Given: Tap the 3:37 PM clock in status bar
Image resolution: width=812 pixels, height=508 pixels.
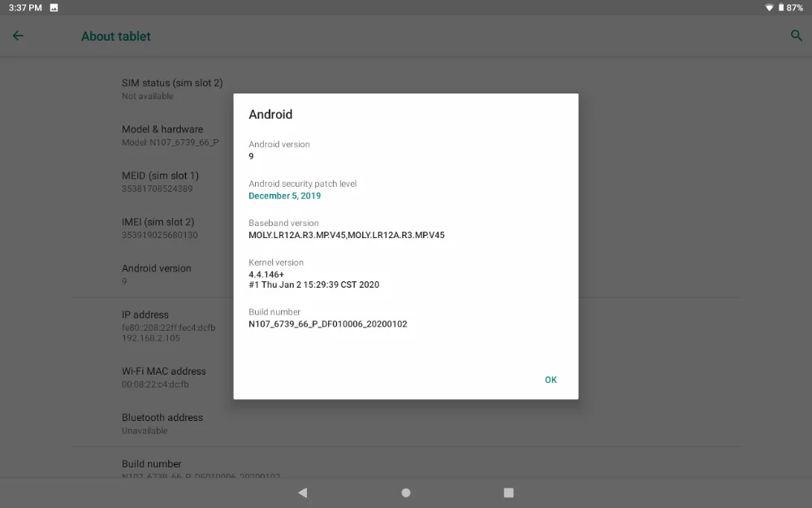Looking at the screenshot, I should [x=25, y=8].
